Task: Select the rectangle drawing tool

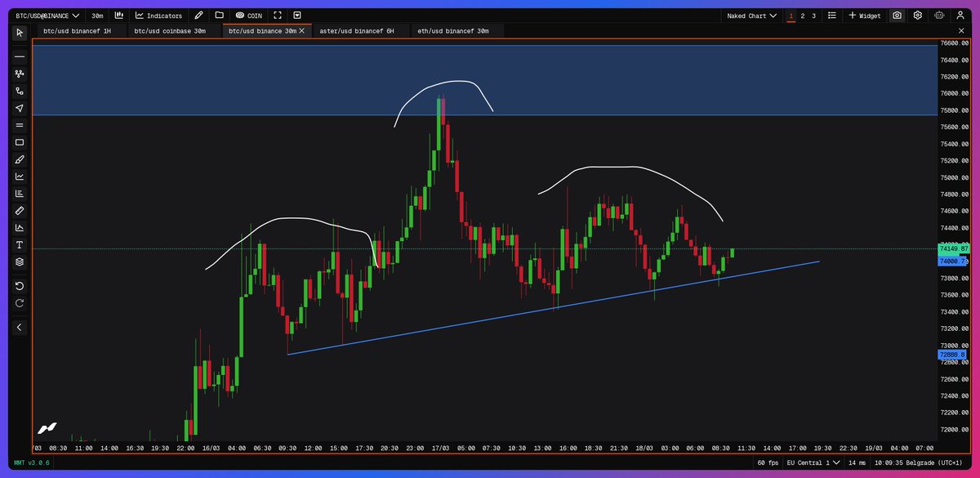Action: coord(20,142)
